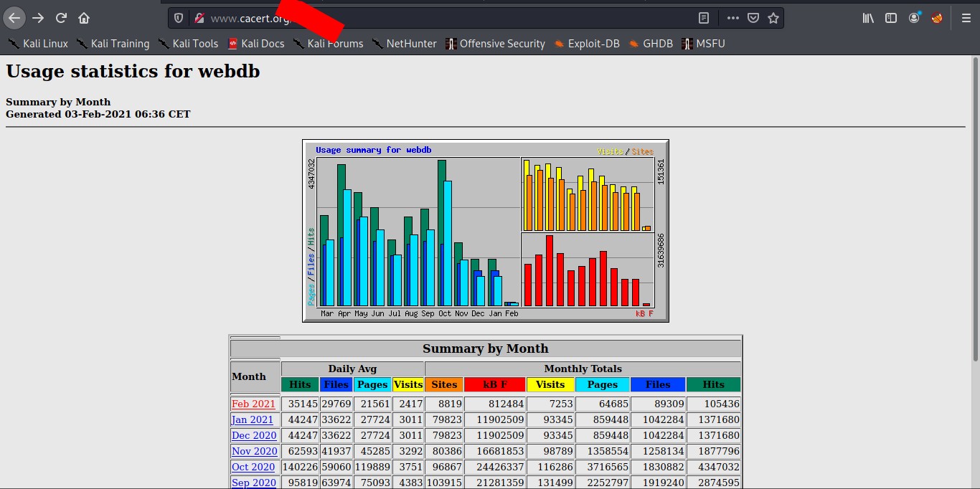Screen dimensions: 980x489
Task: Open the Offensive Security bookmark
Action: coord(495,44)
